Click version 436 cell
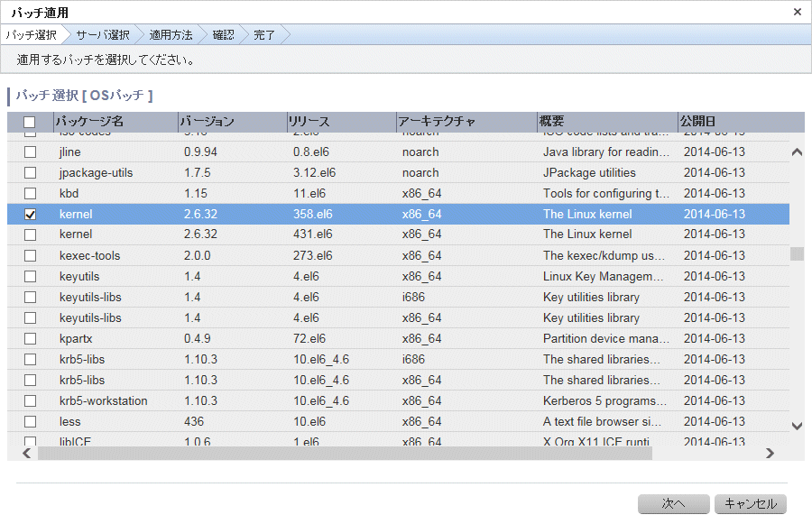 click(x=194, y=421)
